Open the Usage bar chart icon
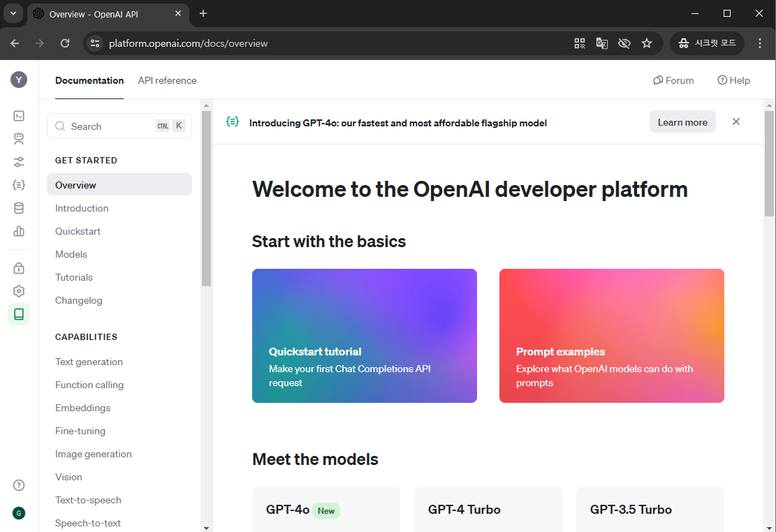The image size is (776, 532). click(x=19, y=231)
